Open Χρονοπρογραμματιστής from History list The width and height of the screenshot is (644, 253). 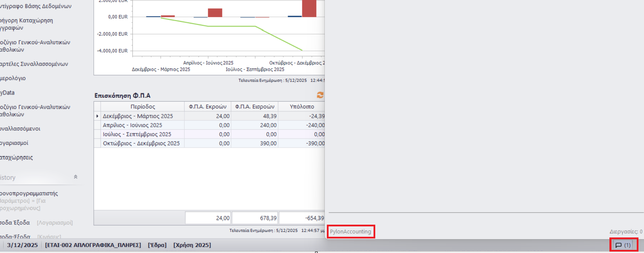(29, 193)
